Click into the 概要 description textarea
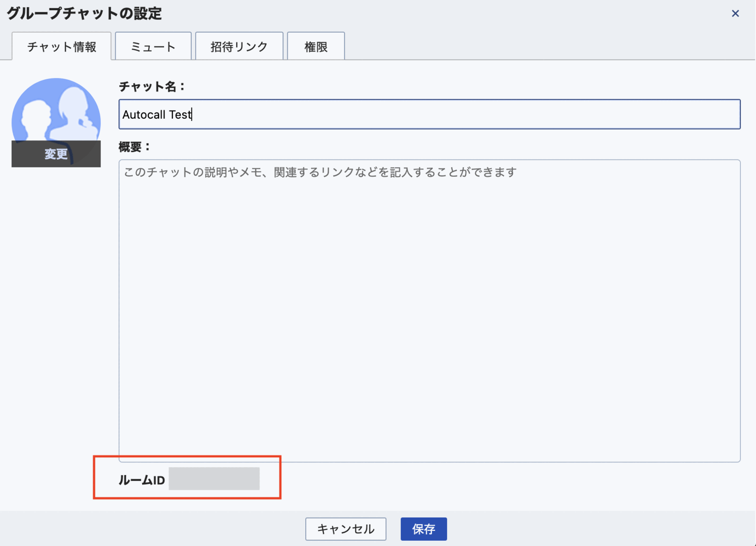 [429, 311]
